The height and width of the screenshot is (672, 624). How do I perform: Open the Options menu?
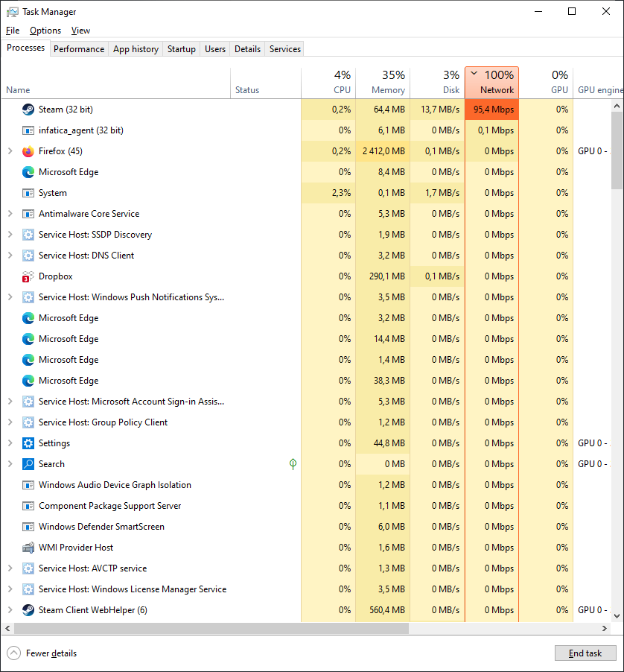pyautogui.click(x=45, y=31)
